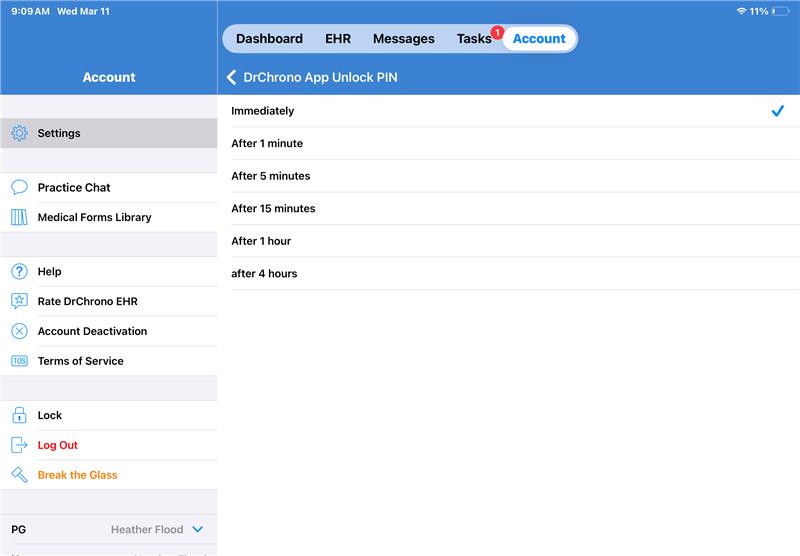This screenshot has width=800, height=556.
Task: Switch to the Dashboard tab
Action: pyautogui.click(x=269, y=39)
